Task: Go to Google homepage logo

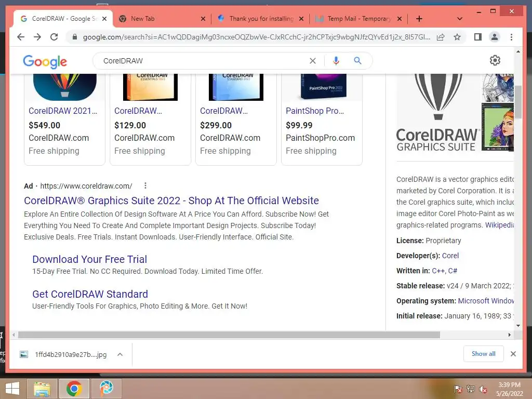Action: pyautogui.click(x=45, y=62)
